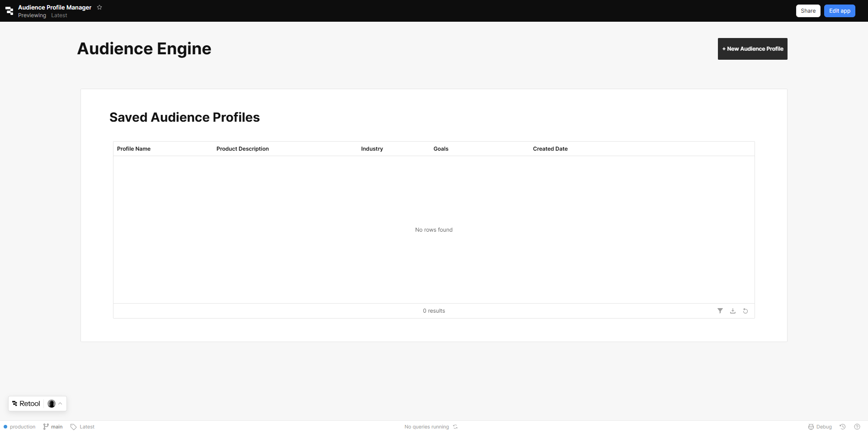868x433 pixels.
Task: Create a New Audience Profile
Action: 752,49
